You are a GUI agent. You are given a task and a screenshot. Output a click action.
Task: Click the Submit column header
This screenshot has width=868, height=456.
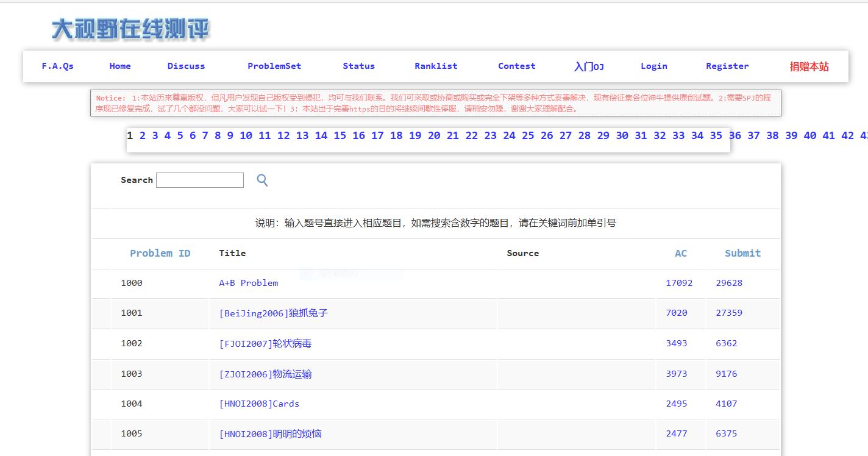click(742, 253)
